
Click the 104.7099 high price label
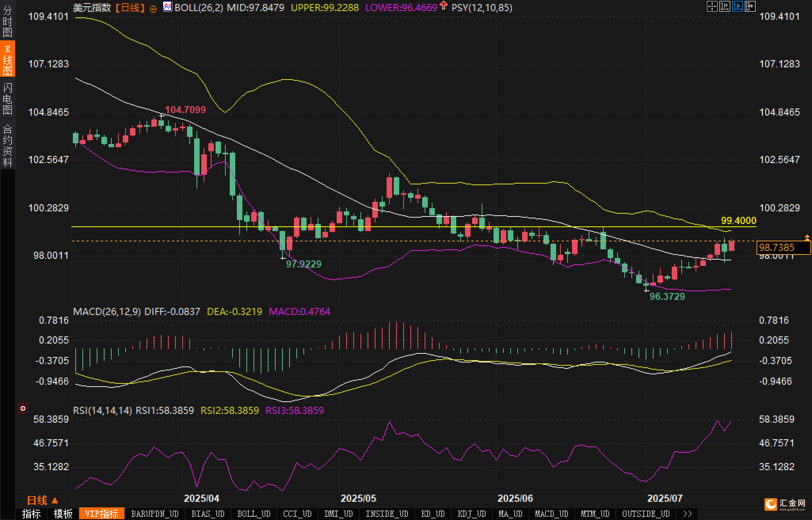[x=185, y=110]
